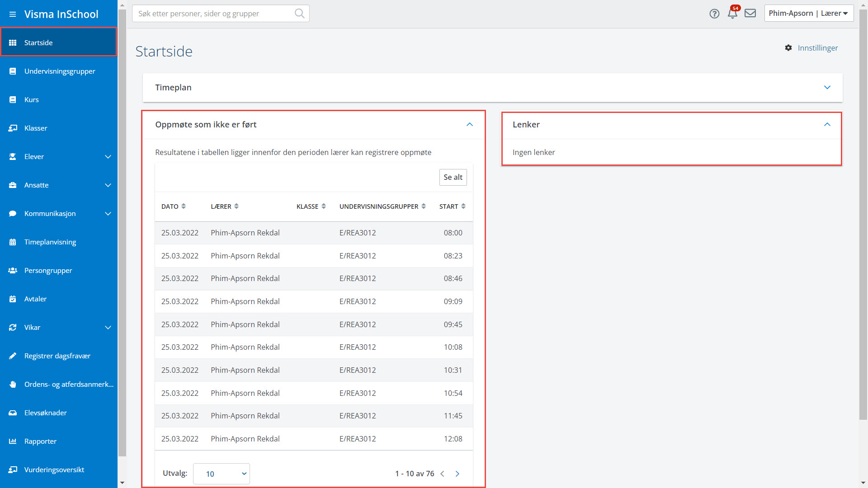Focus the person and group search field
Screen dimensions: 868x488
[x=212, y=14]
